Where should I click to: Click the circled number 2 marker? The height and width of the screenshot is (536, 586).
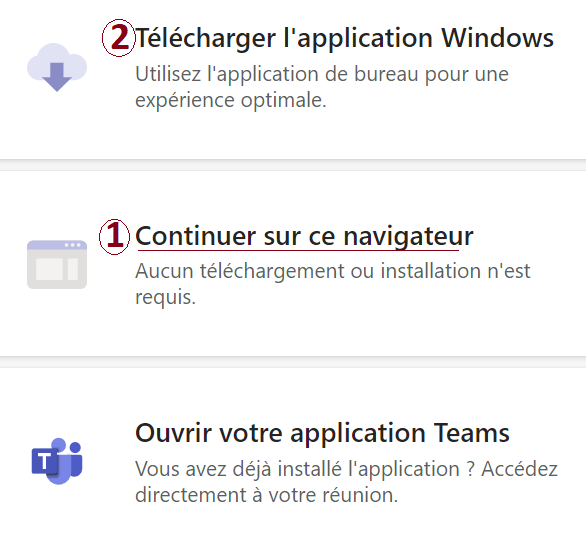tap(118, 38)
